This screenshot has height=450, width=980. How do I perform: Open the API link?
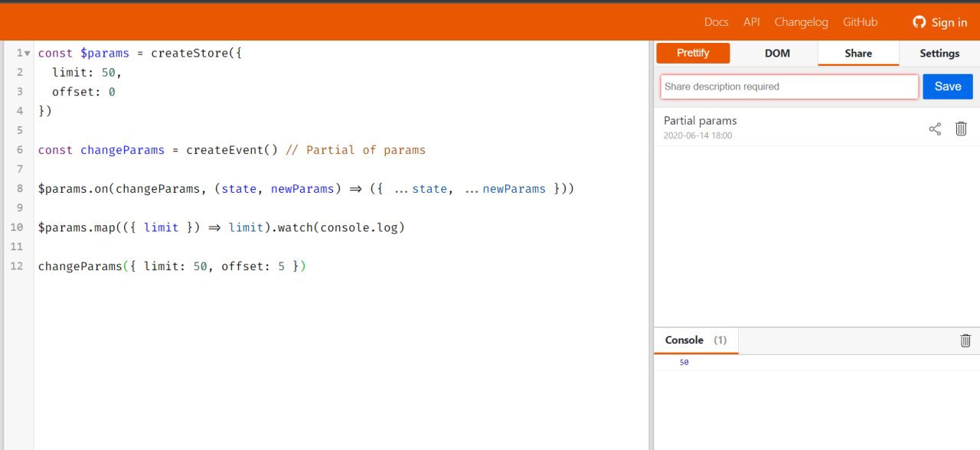[751, 22]
